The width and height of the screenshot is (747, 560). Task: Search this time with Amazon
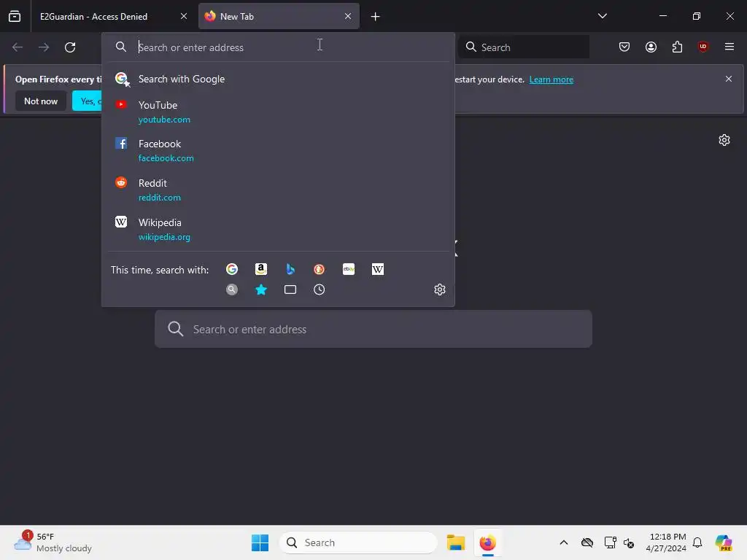click(x=260, y=270)
